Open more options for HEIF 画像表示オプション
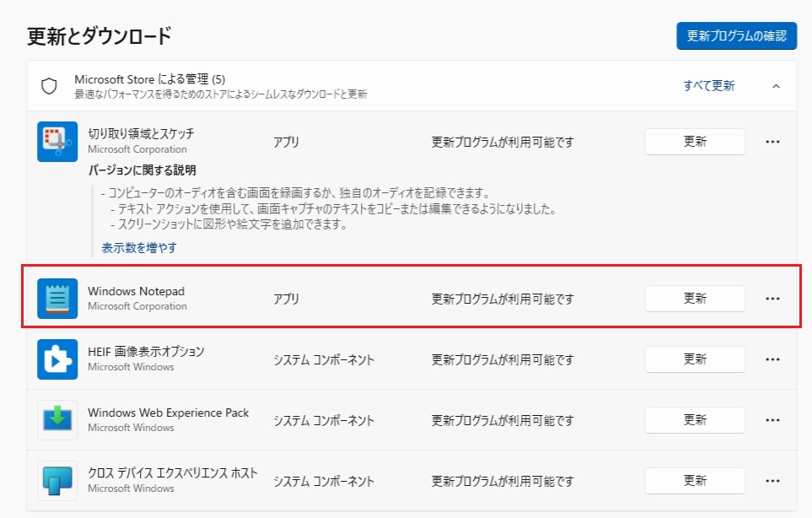 [x=772, y=359]
